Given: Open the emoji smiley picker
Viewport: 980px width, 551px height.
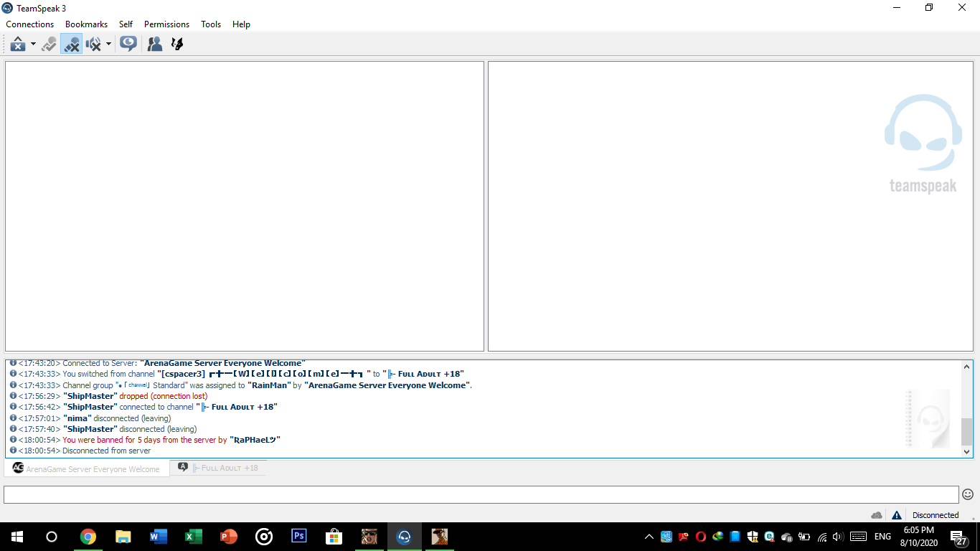Looking at the screenshot, I should pos(968,494).
